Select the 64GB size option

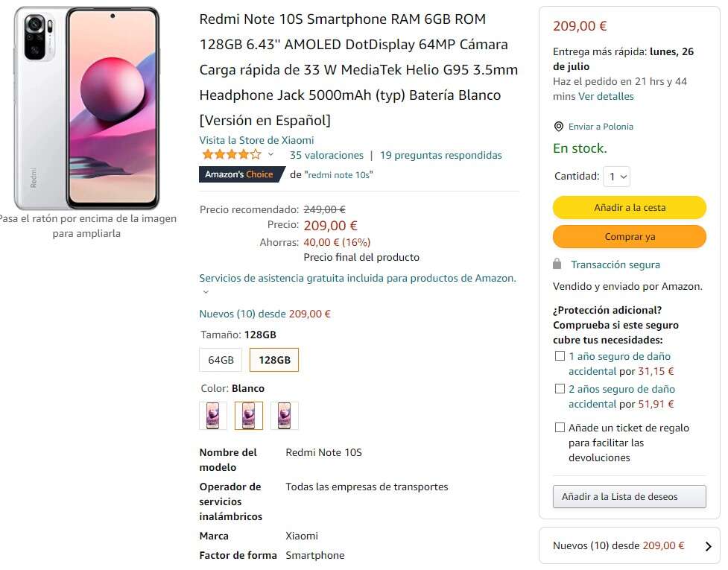tap(221, 360)
